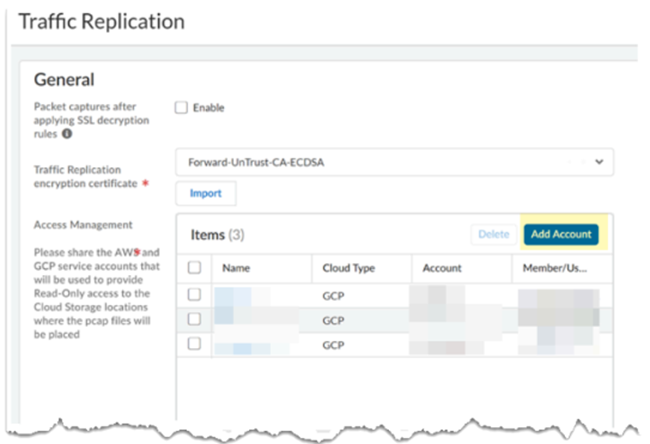Check the second GCP account row checkbox

(x=195, y=319)
